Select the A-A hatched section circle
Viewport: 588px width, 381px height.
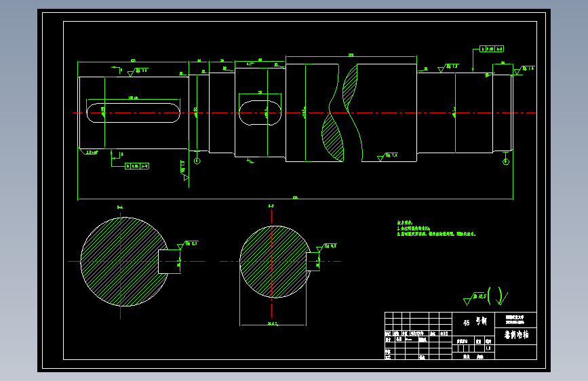[125, 262]
